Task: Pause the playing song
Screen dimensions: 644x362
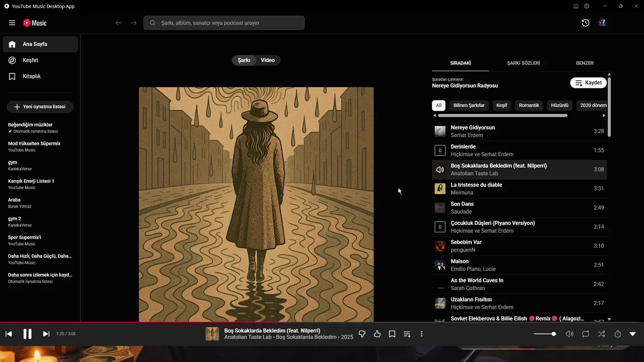Action: [x=28, y=334]
